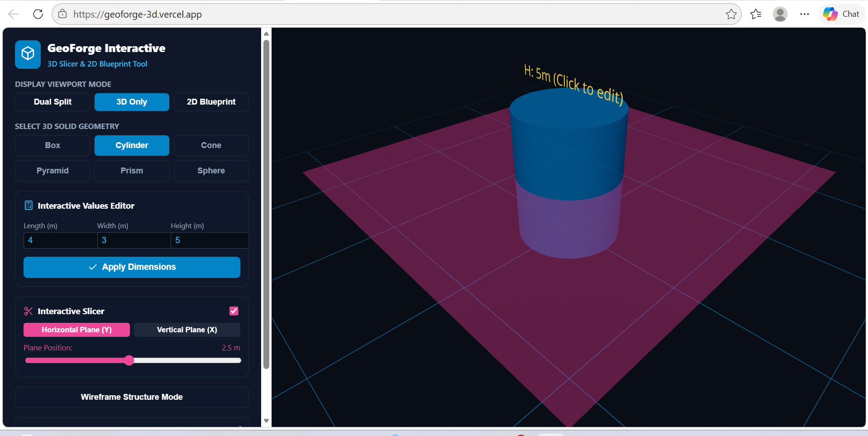Select the Cylinder geometry

click(132, 145)
